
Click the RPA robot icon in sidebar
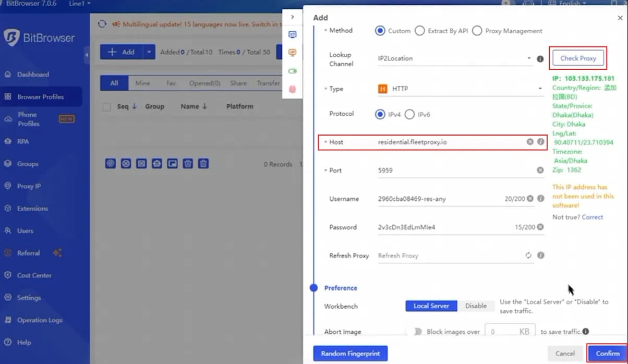pyautogui.click(x=8, y=141)
